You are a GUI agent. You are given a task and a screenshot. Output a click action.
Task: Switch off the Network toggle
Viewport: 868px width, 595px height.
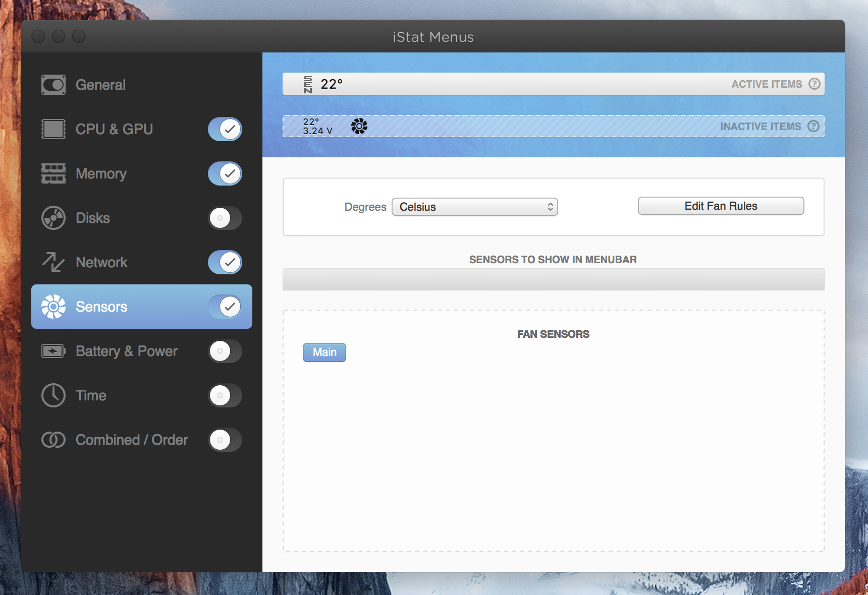coord(225,262)
